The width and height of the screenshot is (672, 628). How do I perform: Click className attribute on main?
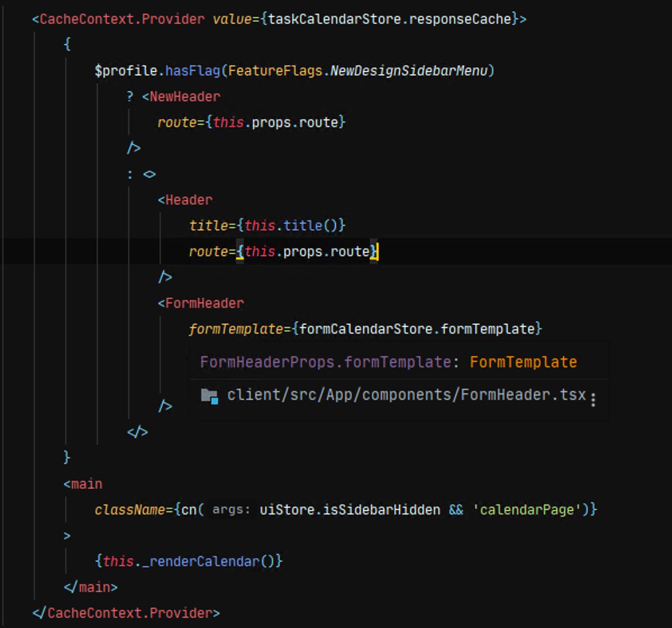click(x=130, y=510)
